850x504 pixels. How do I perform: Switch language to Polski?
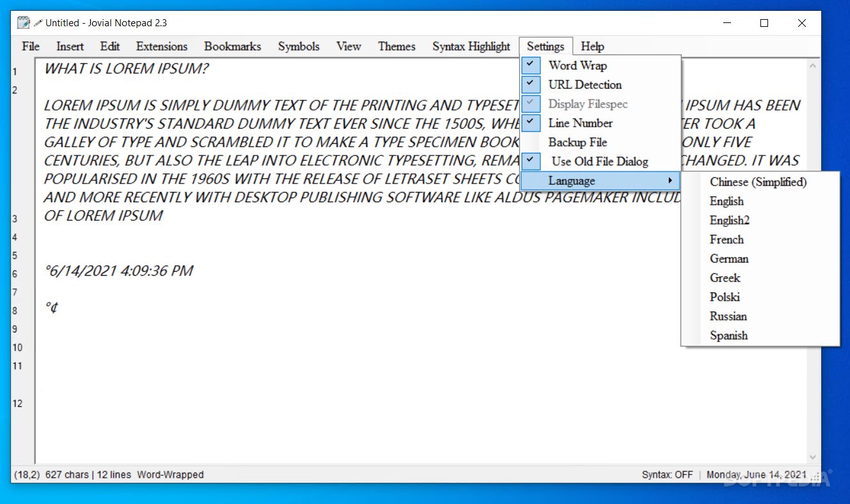click(760, 297)
